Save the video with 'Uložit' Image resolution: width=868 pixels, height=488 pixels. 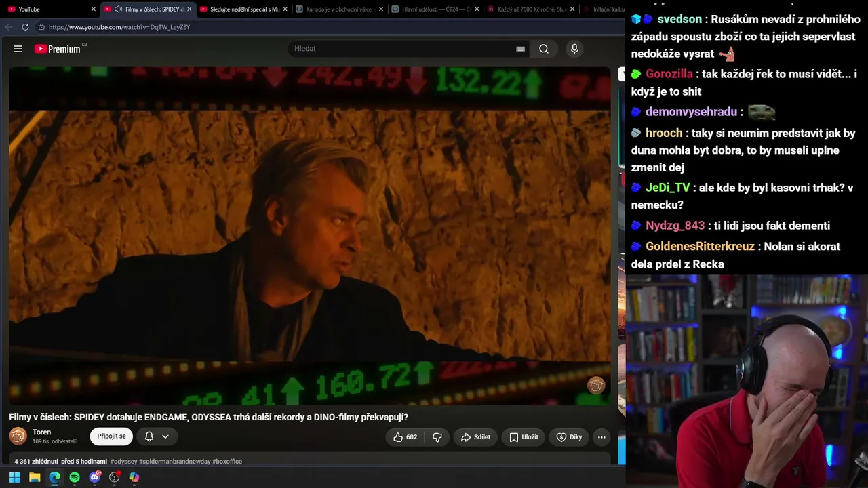click(524, 437)
